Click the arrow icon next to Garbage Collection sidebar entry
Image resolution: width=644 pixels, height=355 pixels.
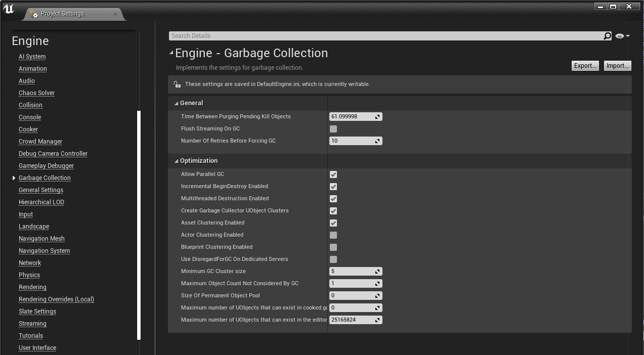14,178
